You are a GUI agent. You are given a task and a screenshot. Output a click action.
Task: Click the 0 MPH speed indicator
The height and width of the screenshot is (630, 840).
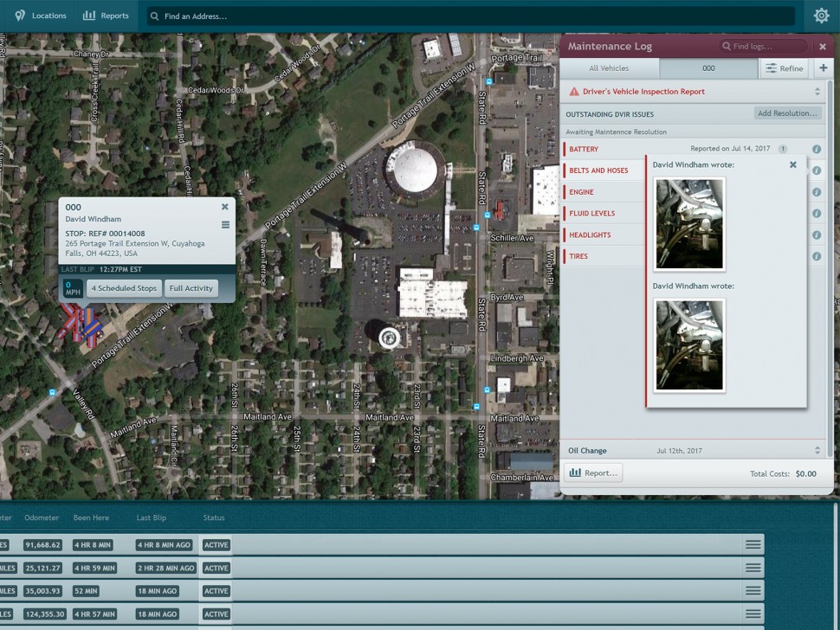[x=73, y=288]
